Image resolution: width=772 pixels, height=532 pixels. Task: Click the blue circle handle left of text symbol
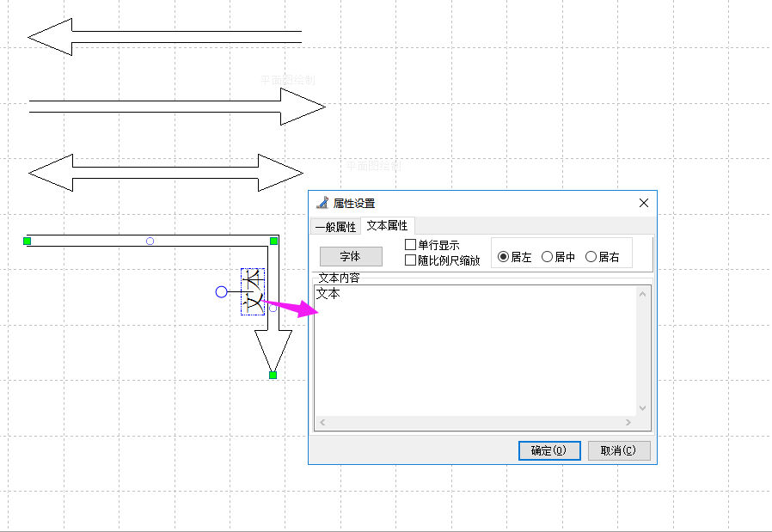[x=221, y=292]
